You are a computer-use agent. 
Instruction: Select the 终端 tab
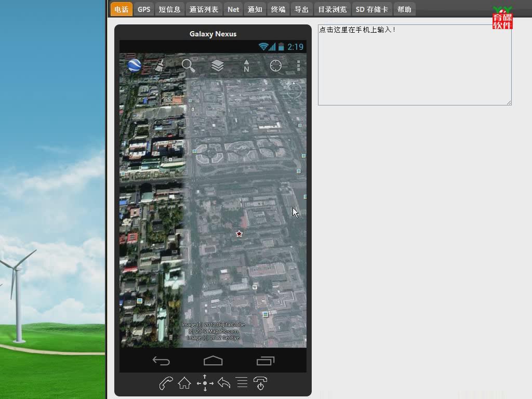tap(278, 9)
